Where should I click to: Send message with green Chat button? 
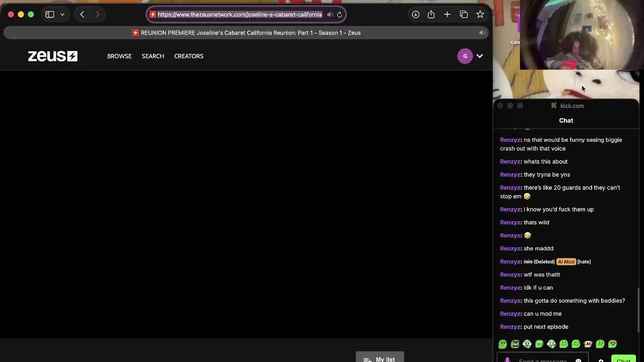point(623,359)
